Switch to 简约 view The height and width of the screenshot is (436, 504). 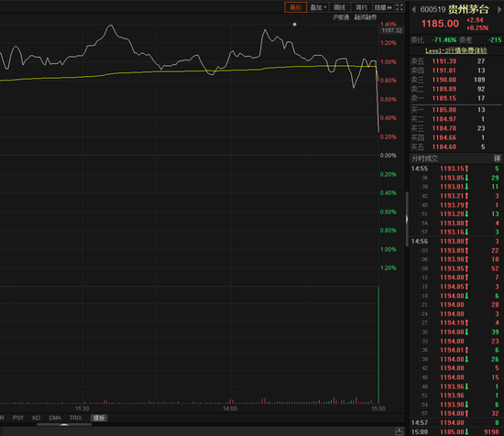pos(361,7)
